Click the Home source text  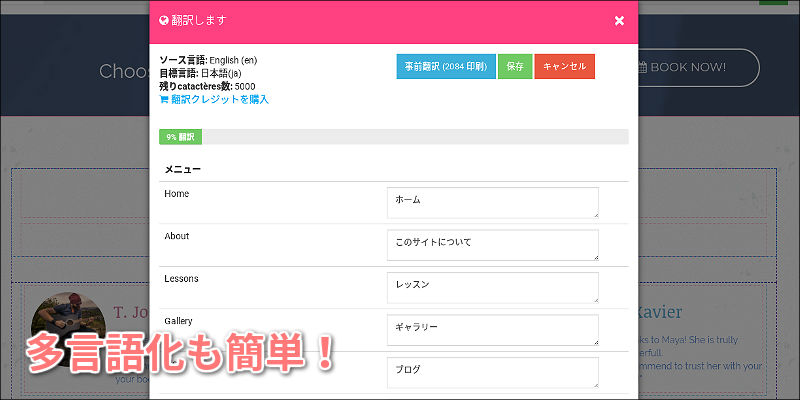click(177, 194)
